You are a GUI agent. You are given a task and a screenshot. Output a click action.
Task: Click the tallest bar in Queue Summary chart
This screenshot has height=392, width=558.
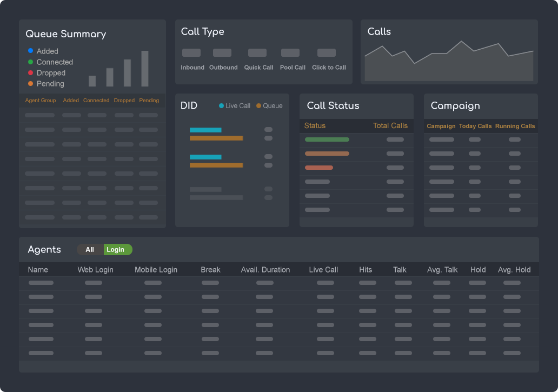(x=145, y=69)
